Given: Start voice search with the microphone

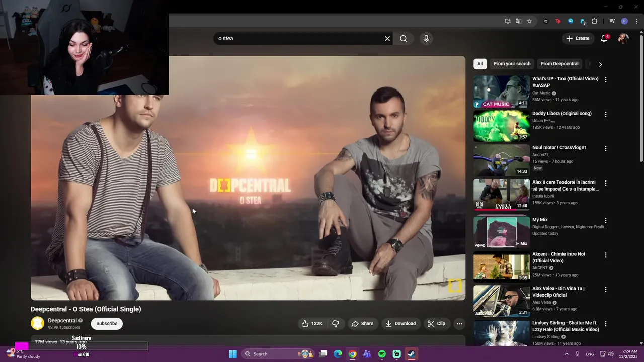Looking at the screenshot, I should [x=426, y=39].
